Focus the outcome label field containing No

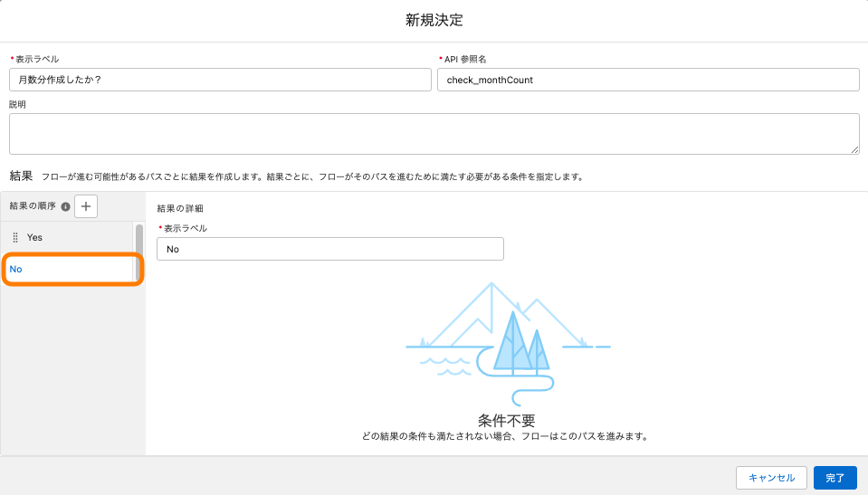330,249
